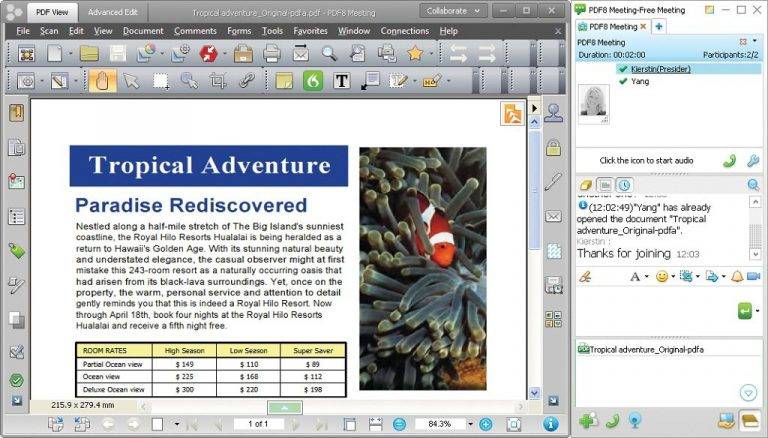This screenshot has height=438, width=768.
Task: Toggle the Select arrow tool
Action: [x=131, y=80]
